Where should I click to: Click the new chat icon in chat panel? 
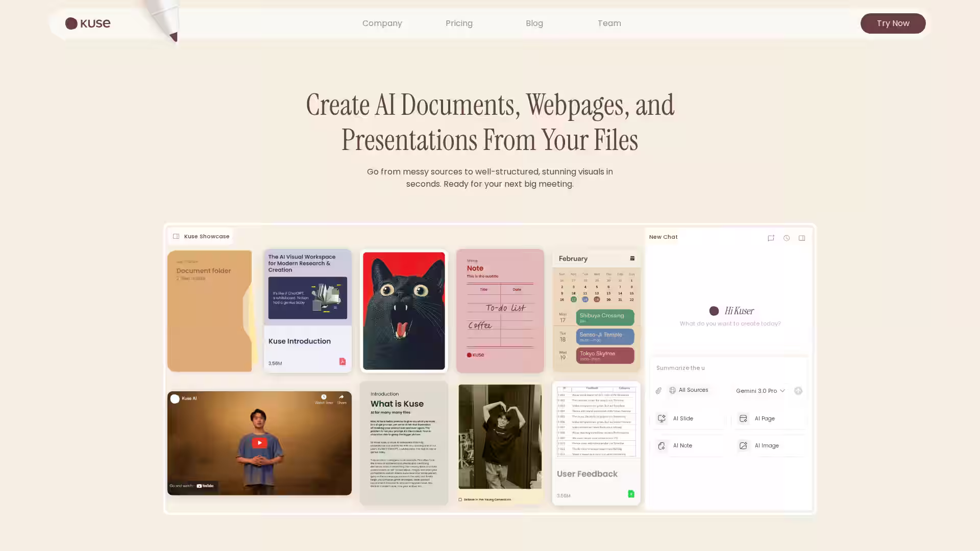(x=771, y=238)
